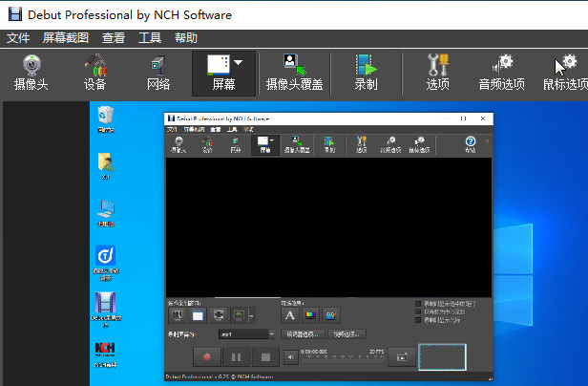Click the pause button in inner window
This screenshot has height=386, width=588.
(x=237, y=356)
